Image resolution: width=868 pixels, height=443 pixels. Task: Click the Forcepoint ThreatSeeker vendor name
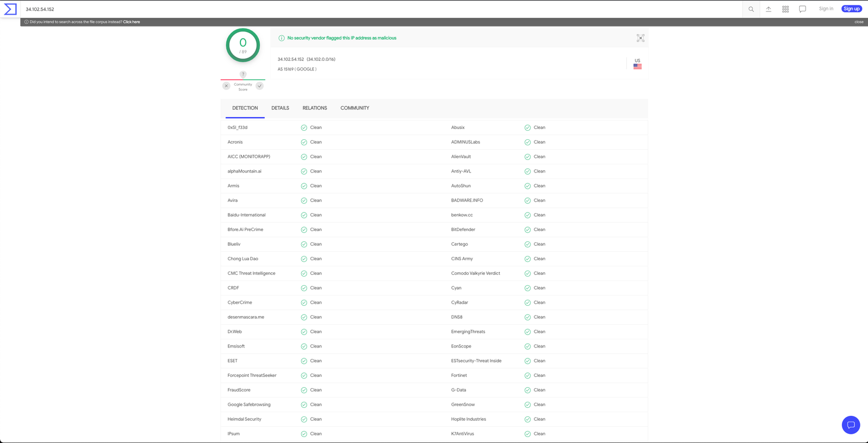[x=252, y=376]
